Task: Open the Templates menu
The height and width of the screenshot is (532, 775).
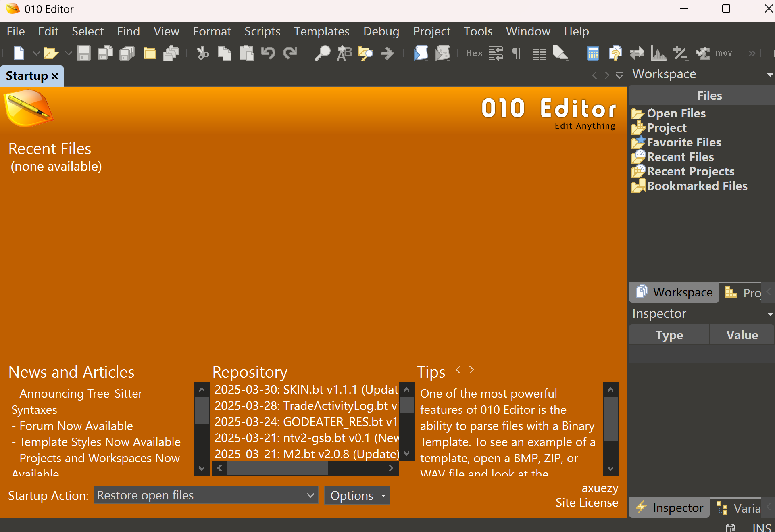Action: tap(321, 31)
